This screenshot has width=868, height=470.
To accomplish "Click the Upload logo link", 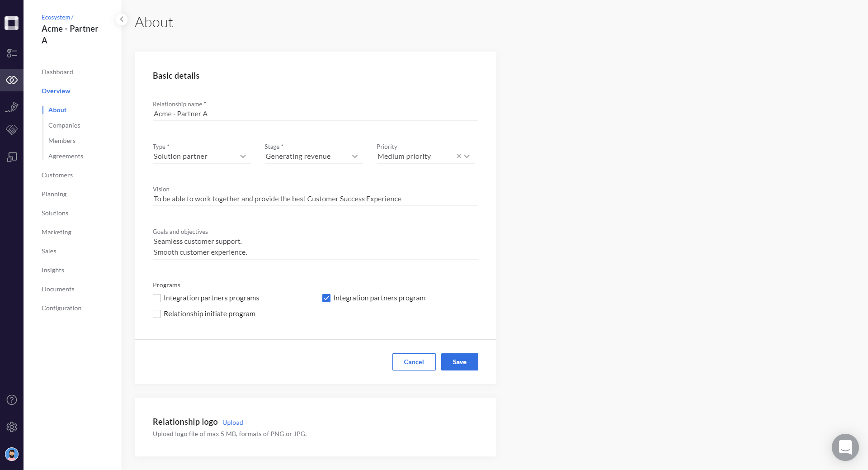I will (x=233, y=423).
